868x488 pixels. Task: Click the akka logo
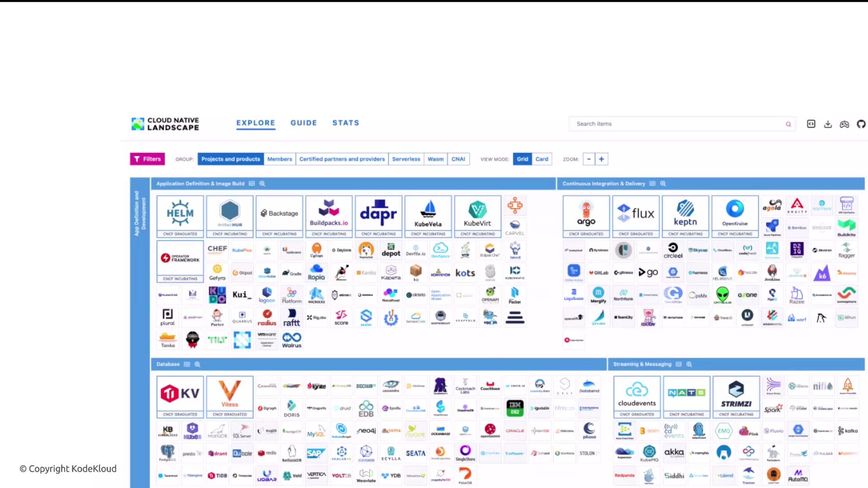click(674, 453)
